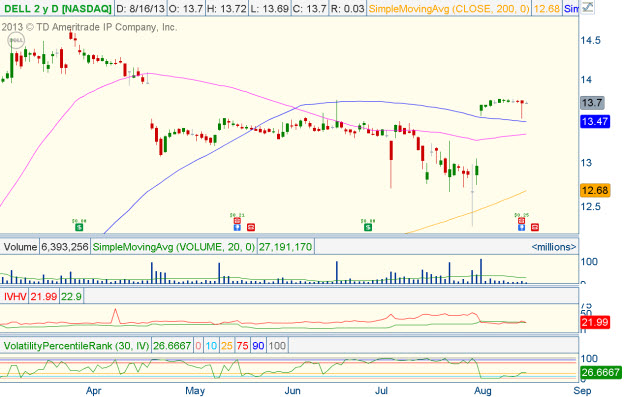Click the red 75 level marker
Screen dimensions: 625x397
tap(242, 346)
